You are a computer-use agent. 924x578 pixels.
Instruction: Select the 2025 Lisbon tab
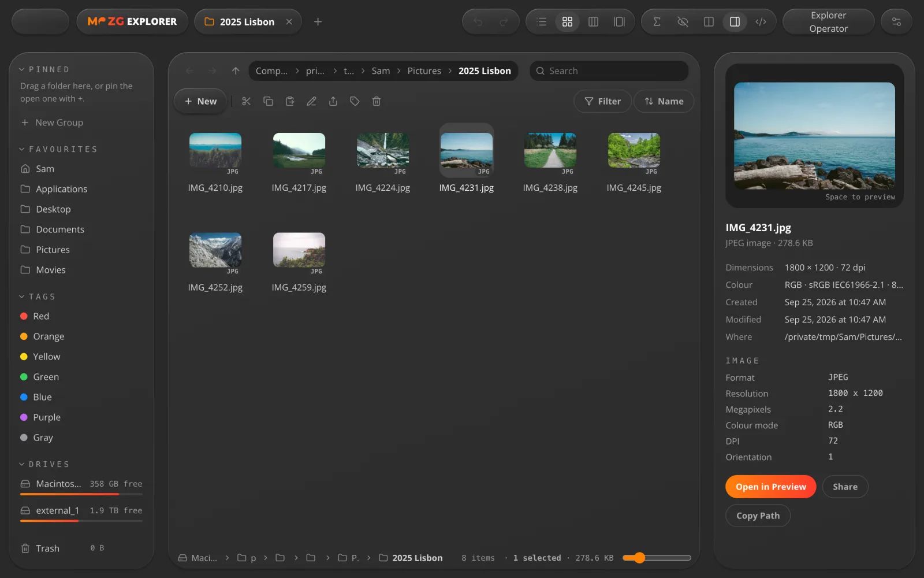(x=247, y=22)
